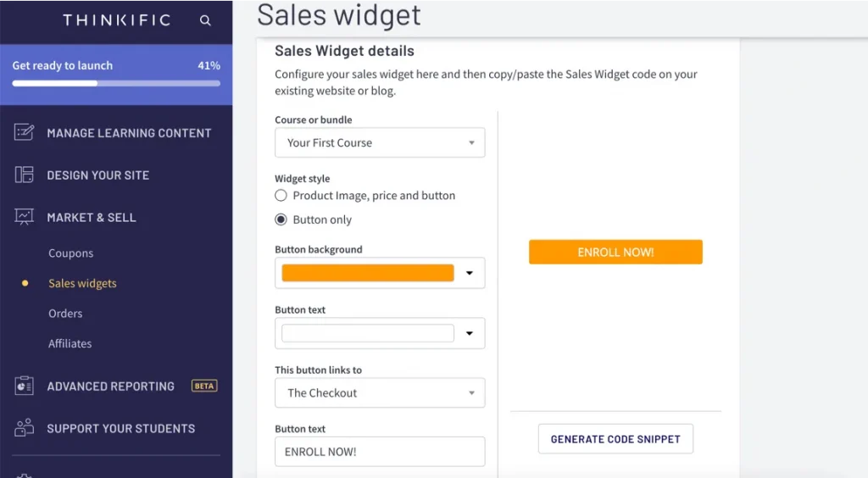Go to Orders in the sidebar
Image resolution: width=868 pixels, height=478 pixels.
coord(65,314)
